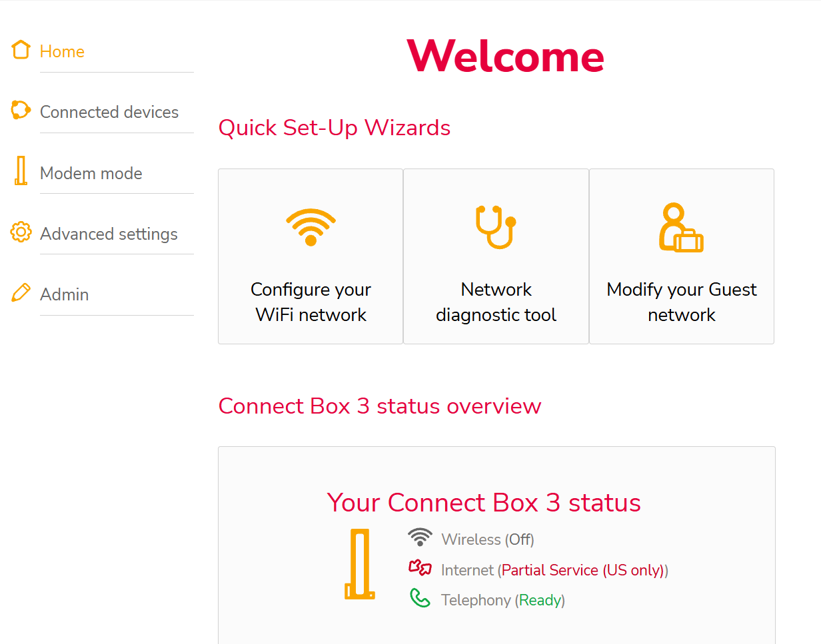The width and height of the screenshot is (821, 644).
Task: Go to Advanced settings menu entry
Action: tap(109, 234)
